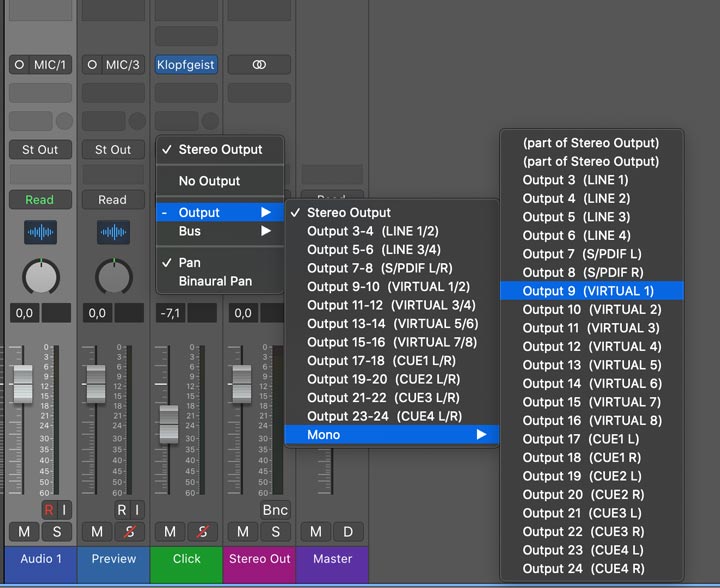Select mono Output 9 (VIRTUAL 1)

592,291
